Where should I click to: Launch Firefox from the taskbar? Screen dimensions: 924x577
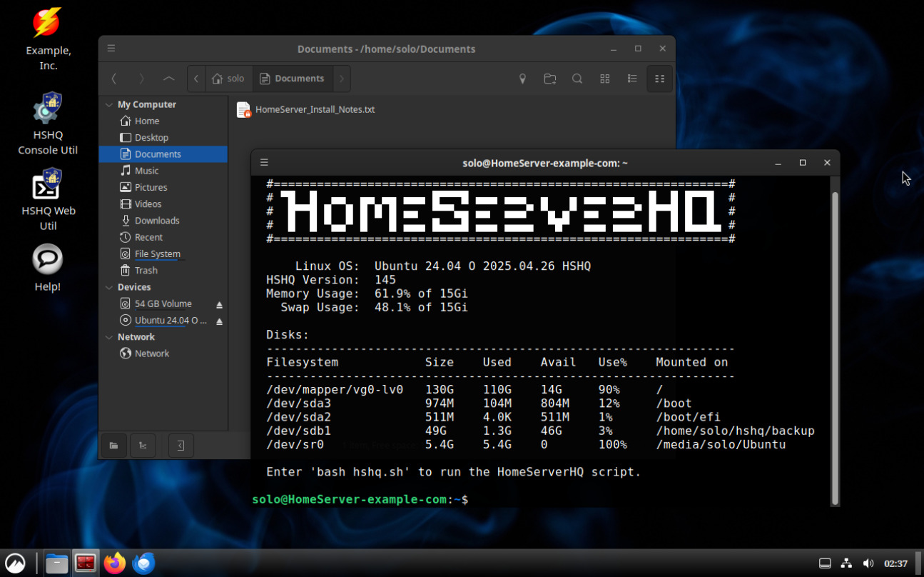(x=114, y=563)
